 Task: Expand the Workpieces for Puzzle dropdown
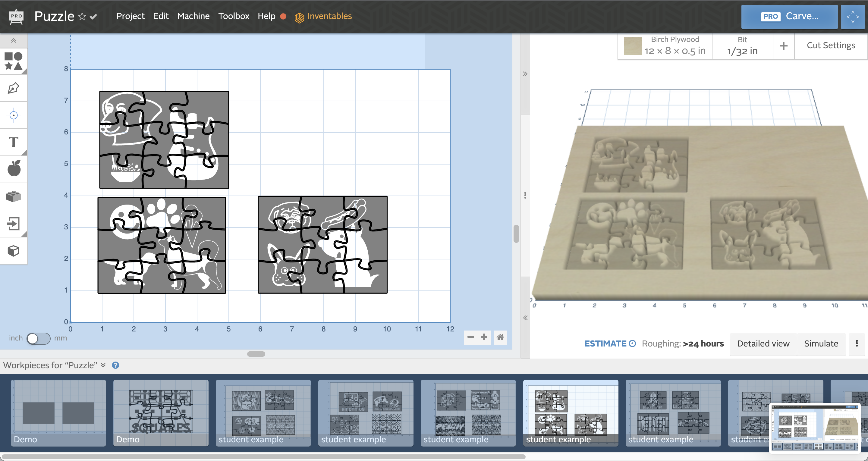pyautogui.click(x=103, y=365)
